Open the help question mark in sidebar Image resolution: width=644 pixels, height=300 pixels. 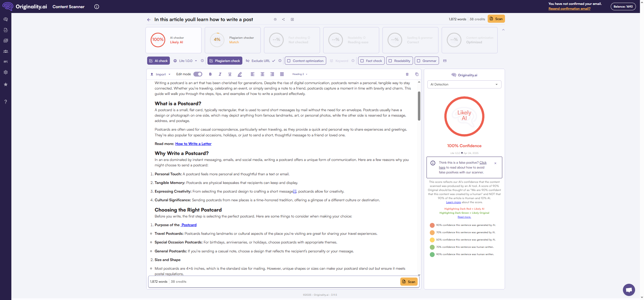6,102
